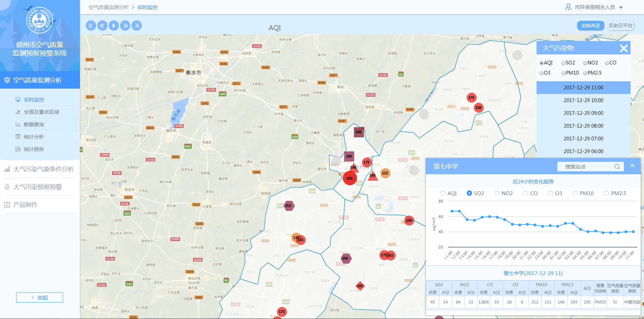The width and height of the screenshot is (644, 319).
Task: Jump to first time frame playback button
Action: (91, 26)
